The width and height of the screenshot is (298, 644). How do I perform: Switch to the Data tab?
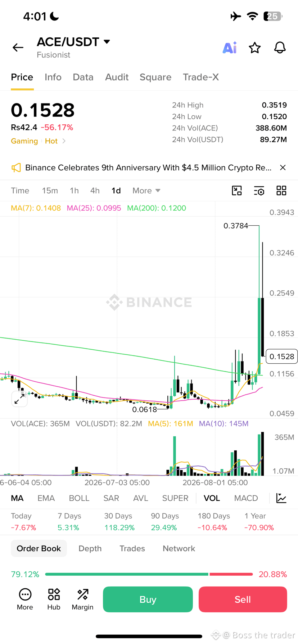click(83, 77)
